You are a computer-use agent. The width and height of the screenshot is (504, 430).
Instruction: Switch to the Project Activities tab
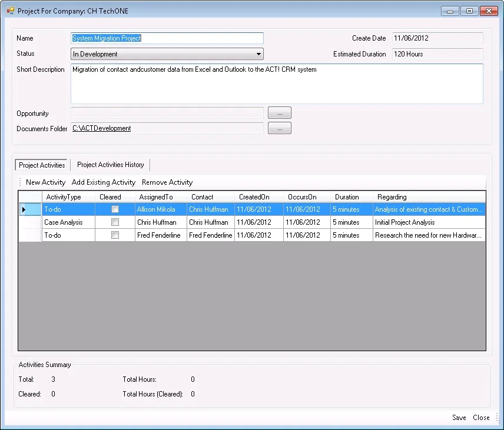click(42, 165)
